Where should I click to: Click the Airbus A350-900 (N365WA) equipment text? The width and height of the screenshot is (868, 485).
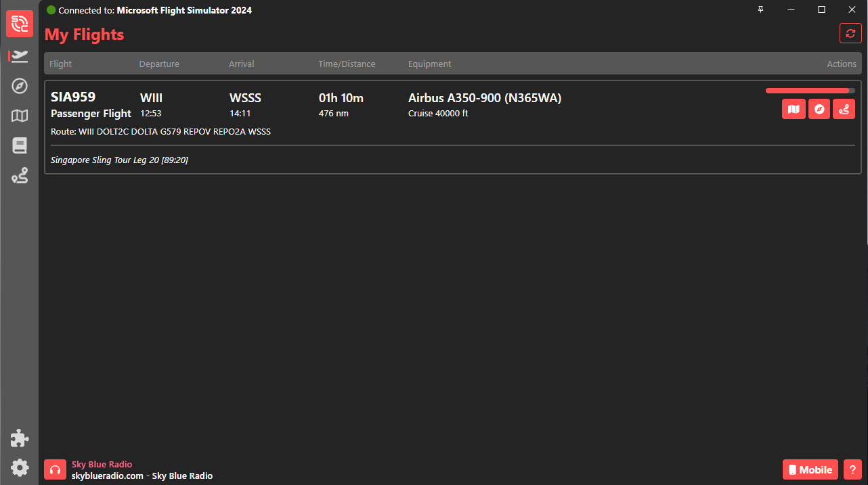[485, 98]
